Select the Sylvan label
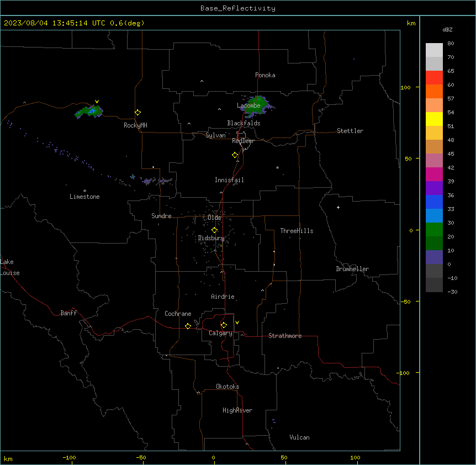This screenshot has height=465, width=476. [x=215, y=135]
